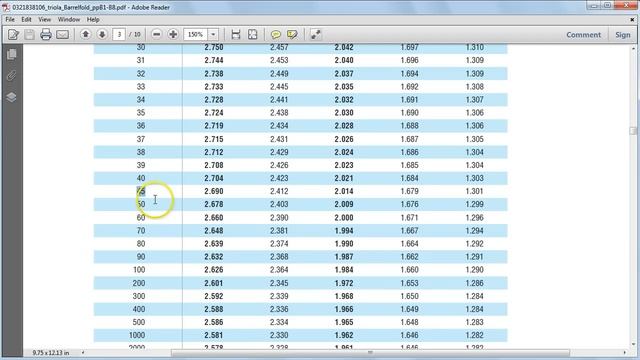Zoom in with the plus button
This screenshot has width=640, height=360.
coord(173,34)
